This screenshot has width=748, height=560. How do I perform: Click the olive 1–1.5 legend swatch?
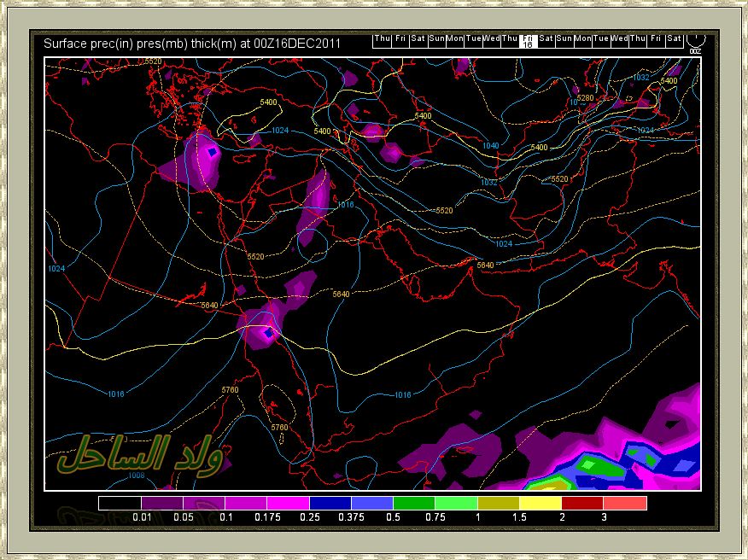pyautogui.click(x=499, y=504)
